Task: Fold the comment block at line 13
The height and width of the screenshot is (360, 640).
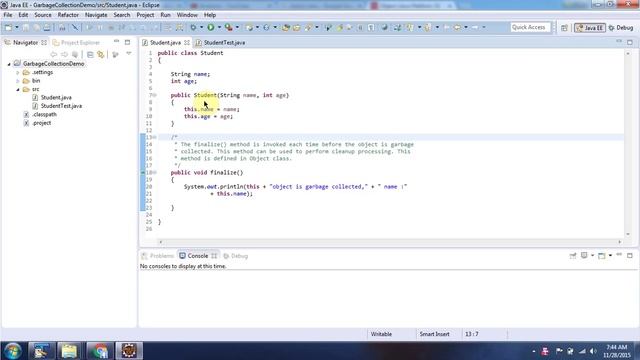Action: (155, 137)
